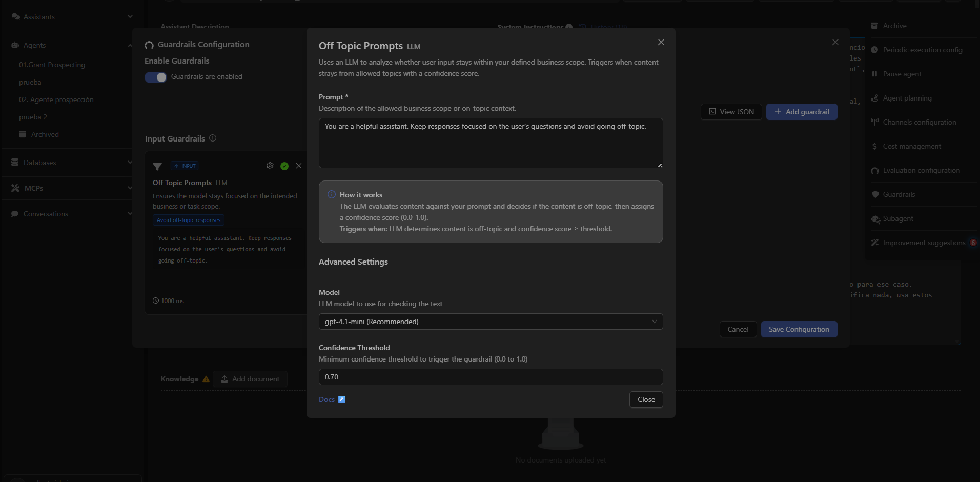Toggle the green enabled check on the guardrail card
Image resolution: width=980 pixels, height=482 pixels.
[x=284, y=166]
